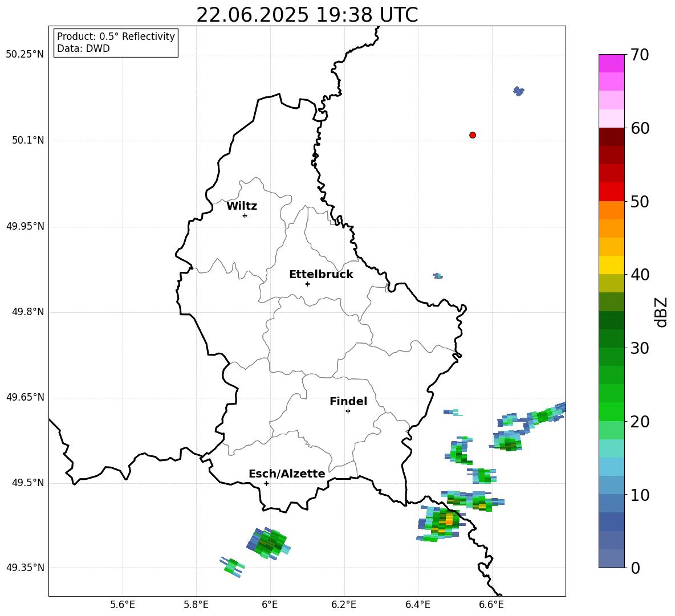This screenshot has width=675, height=616.
Task: Click the Ettelbruck cross marker
Action: pyautogui.click(x=307, y=284)
